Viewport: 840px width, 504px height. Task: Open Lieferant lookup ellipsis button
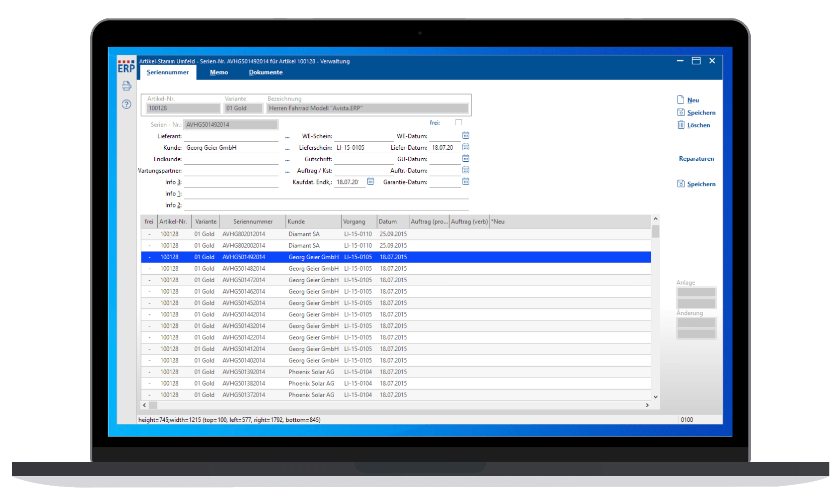pyautogui.click(x=287, y=136)
